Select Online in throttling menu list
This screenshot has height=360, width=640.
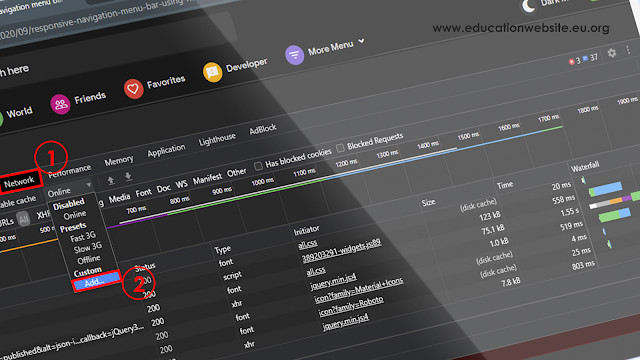[74, 214]
